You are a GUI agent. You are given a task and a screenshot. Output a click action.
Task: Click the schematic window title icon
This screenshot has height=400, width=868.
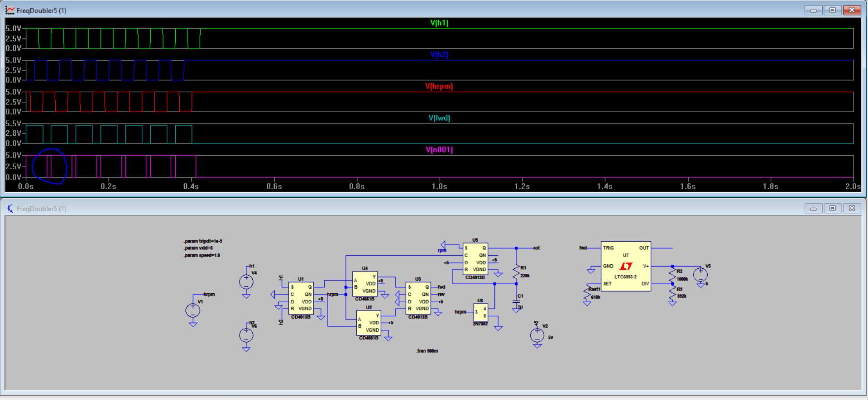coord(10,208)
